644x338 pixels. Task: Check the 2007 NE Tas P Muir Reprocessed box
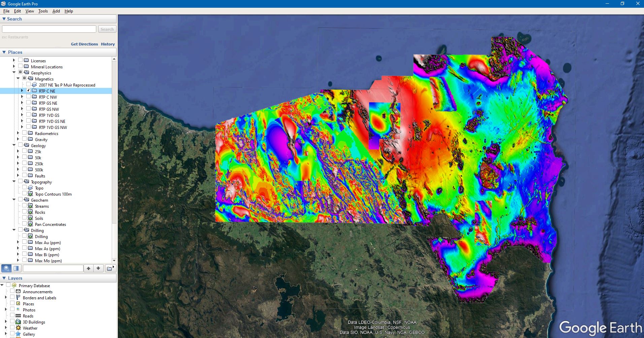click(29, 84)
